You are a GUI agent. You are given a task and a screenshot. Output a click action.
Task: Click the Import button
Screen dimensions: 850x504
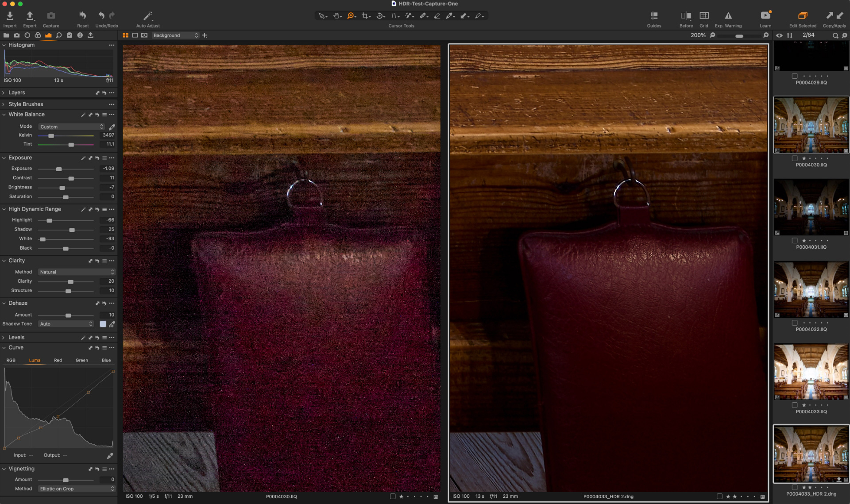click(9, 15)
